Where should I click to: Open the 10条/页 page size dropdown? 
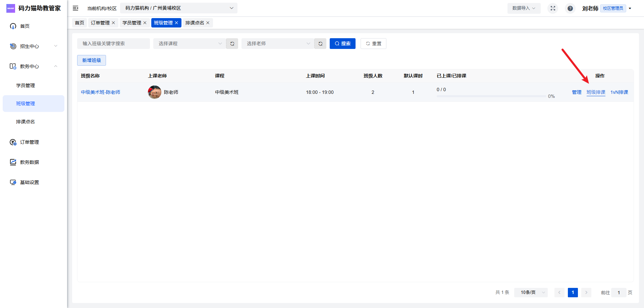[531, 293]
